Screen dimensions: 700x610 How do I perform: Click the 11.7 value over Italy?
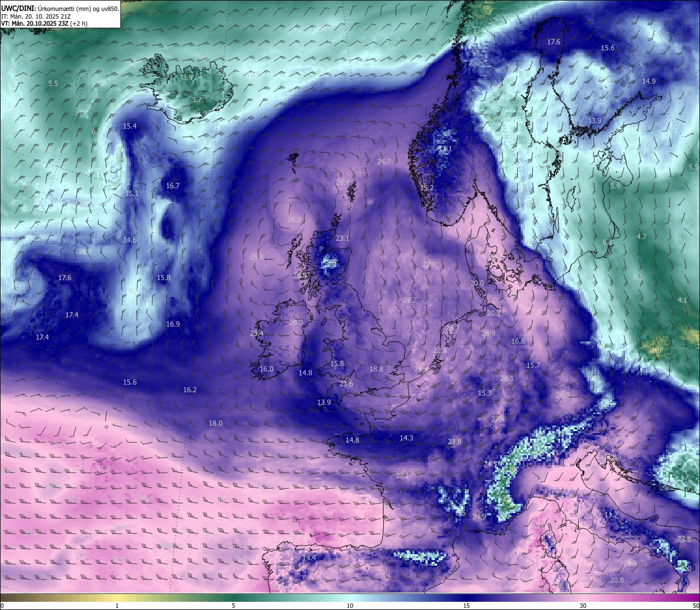(611, 514)
